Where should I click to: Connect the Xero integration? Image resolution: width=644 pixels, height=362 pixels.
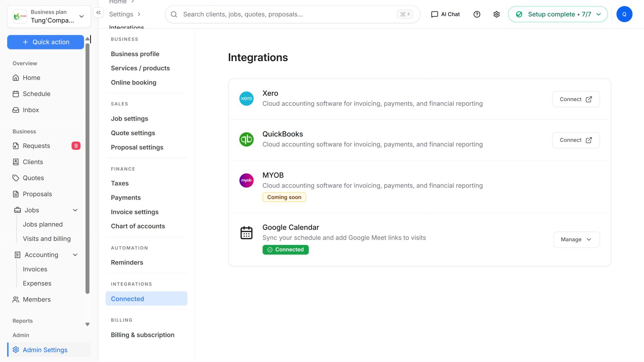point(576,99)
